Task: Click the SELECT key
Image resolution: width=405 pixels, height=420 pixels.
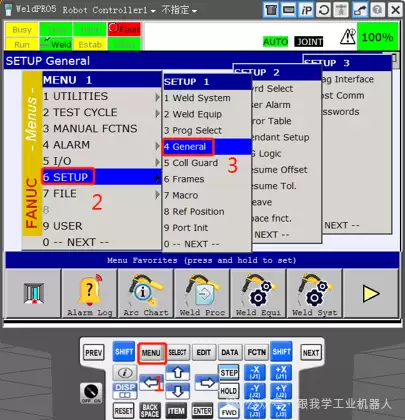Action: 177,353
